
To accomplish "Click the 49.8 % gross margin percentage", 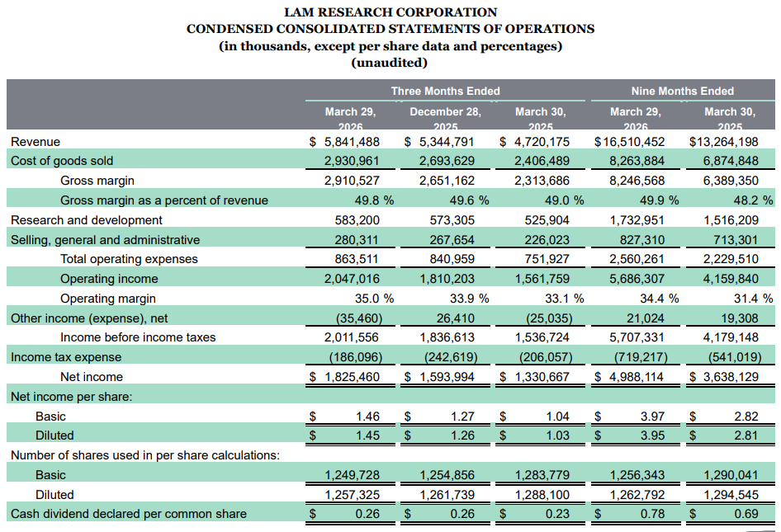I will (370, 200).
